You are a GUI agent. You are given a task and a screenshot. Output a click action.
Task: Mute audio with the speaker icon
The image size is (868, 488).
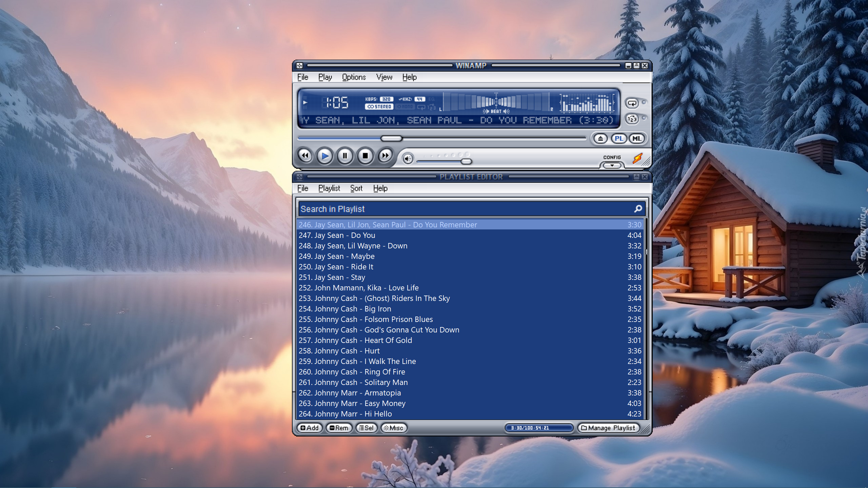point(408,159)
